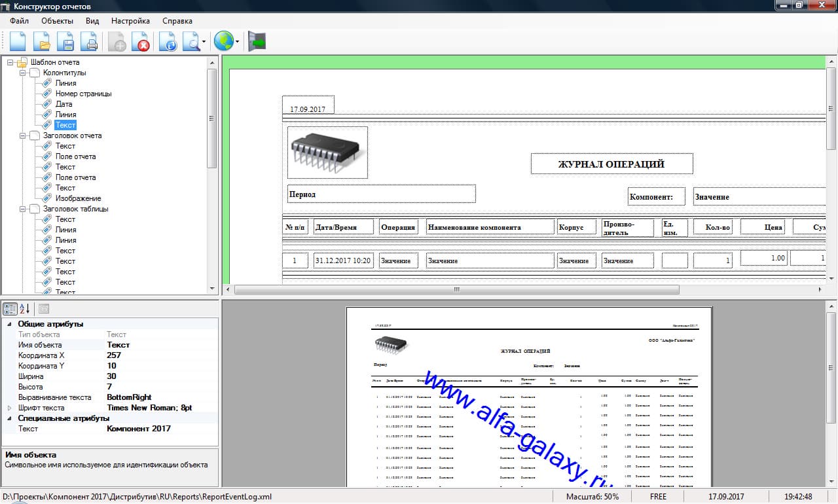Image resolution: width=838 pixels, height=504 pixels.
Task: Refresh the report with the blue arrows icon
Action: tap(168, 42)
